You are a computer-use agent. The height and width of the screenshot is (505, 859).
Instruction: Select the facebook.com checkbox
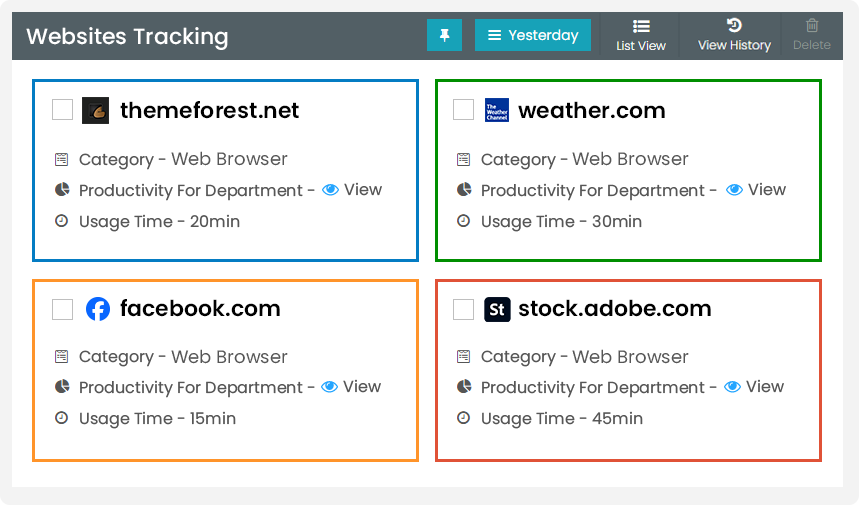click(63, 309)
